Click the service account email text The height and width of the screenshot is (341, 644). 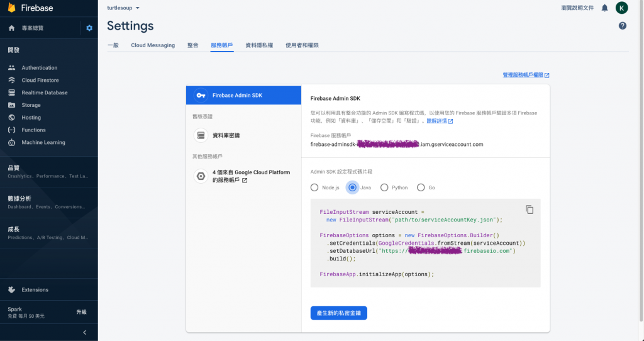point(397,144)
